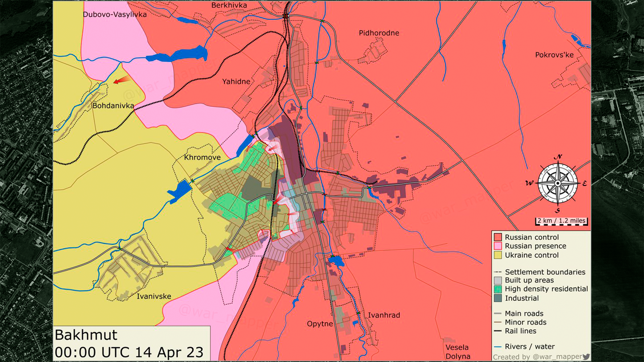Image resolution: width=644 pixels, height=362 pixels.
Task: Click the Ivanivske village label
Action: click(x=154, y=296)
